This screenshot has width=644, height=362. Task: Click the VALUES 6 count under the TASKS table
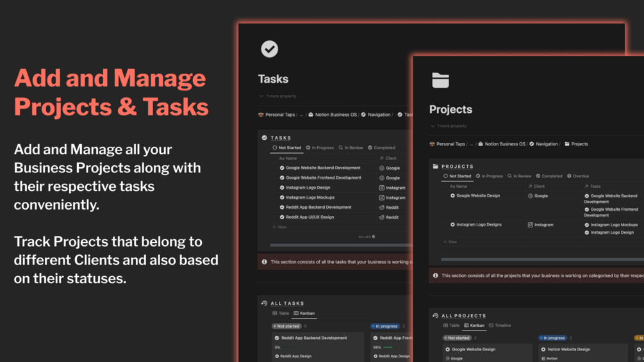click(x=367, y=237)
